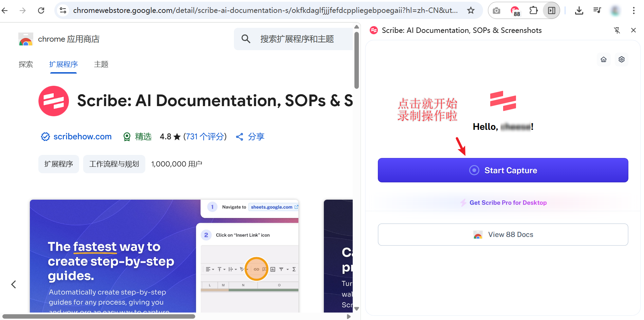
Task: Click the Chrome Web Store logo
Action: coord(26,39)
